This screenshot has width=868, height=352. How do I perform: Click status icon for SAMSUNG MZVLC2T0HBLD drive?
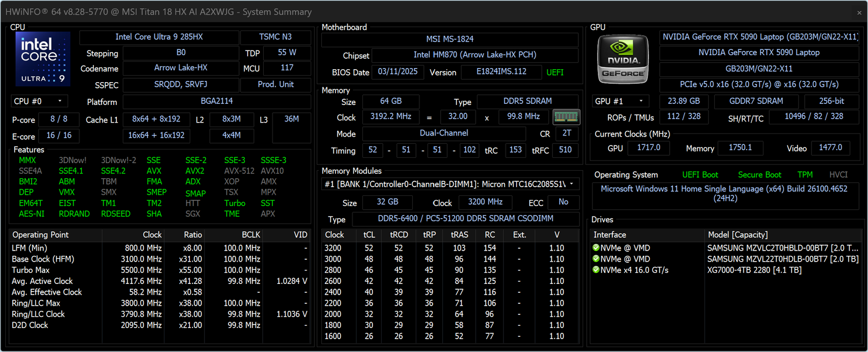tap(596, 248)
